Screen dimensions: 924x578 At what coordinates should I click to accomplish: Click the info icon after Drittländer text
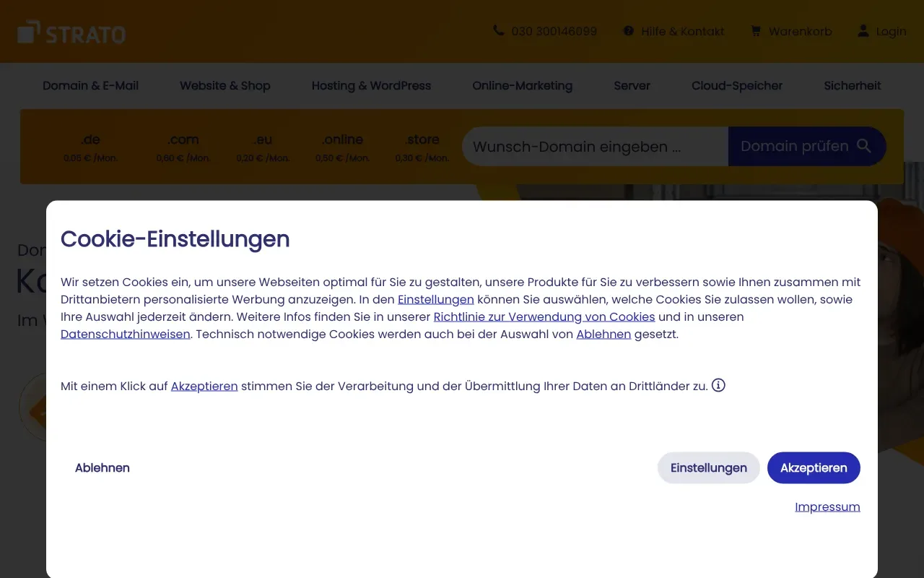point(718,385)
